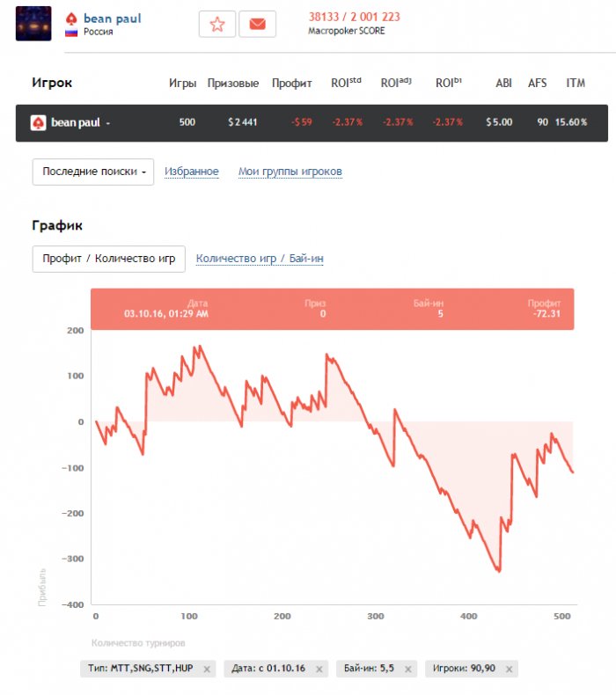
Task: Click the Russia flag icon
Action: 71,33
